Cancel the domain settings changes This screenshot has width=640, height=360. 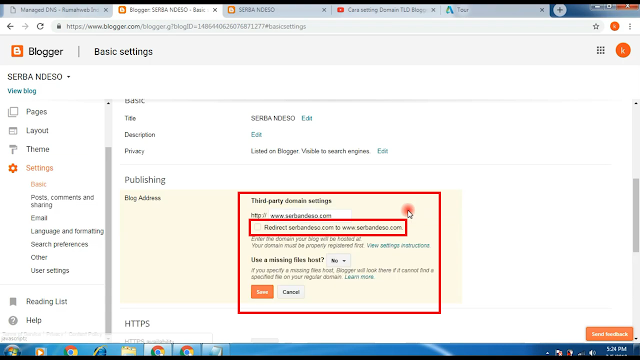tap(291, 292)
